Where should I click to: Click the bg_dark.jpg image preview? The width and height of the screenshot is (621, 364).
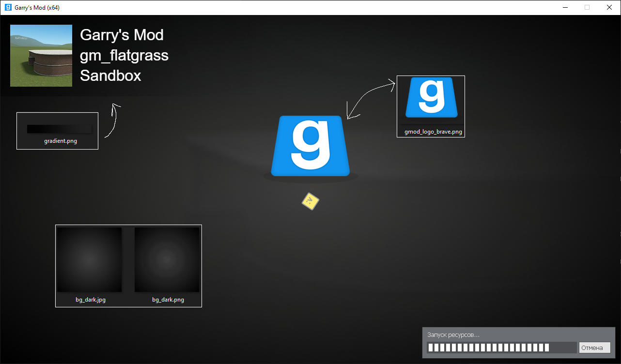point(90,260)
